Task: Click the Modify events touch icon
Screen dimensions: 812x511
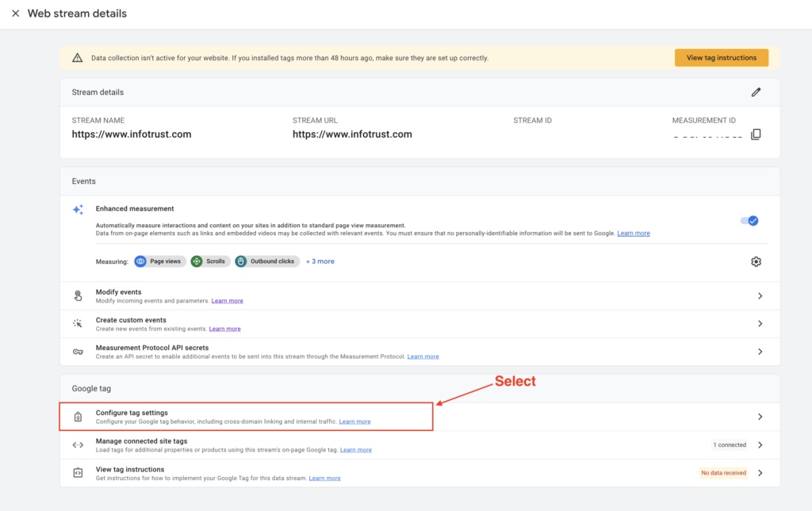Action: (78, 296)
